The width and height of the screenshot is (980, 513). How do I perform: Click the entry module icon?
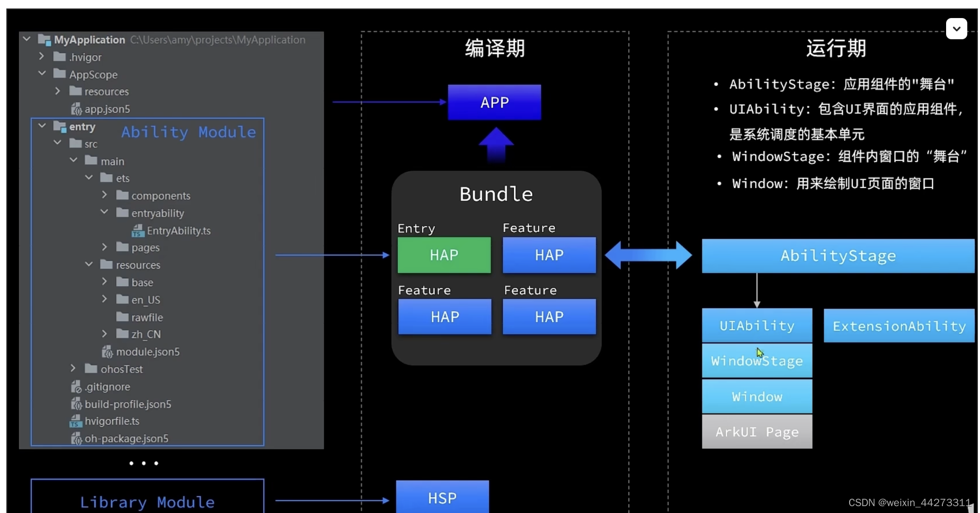pos(60,127)
